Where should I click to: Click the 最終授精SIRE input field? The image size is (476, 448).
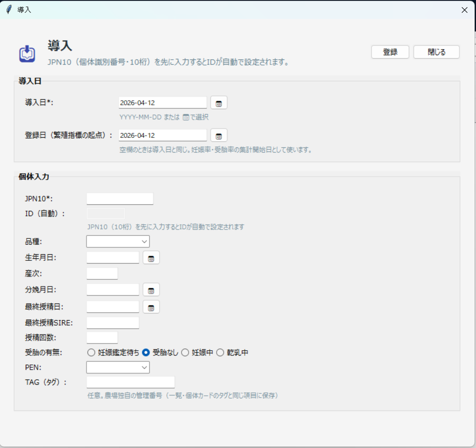(x=113, y=323)
